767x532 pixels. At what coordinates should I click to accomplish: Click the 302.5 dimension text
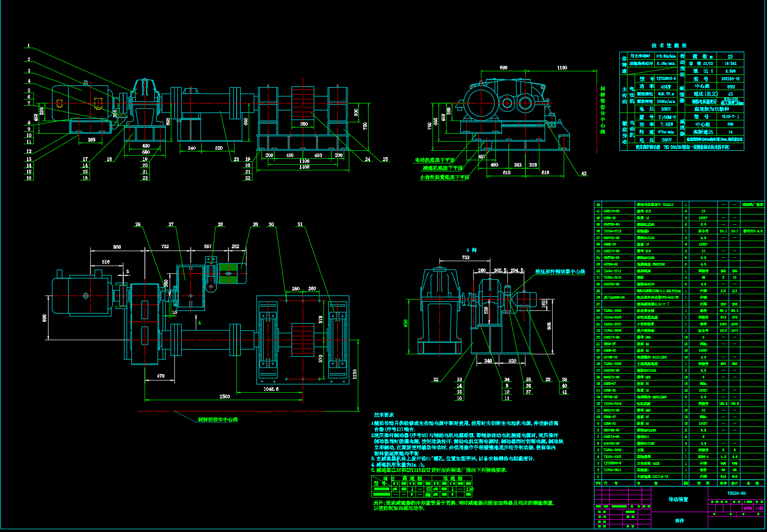tap(500, 271)
